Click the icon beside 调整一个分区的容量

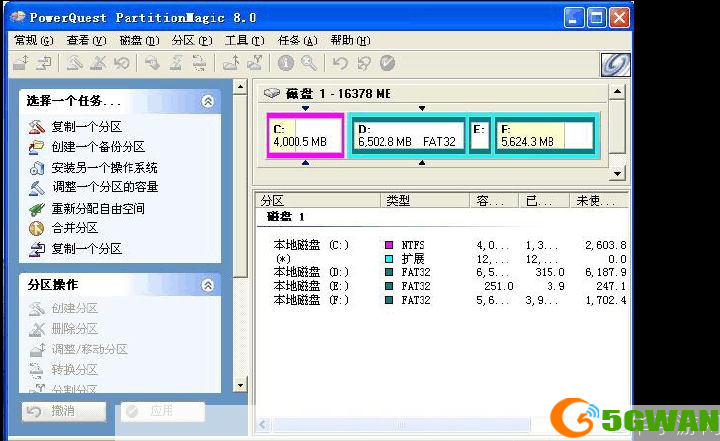click(x=36, y=187)
